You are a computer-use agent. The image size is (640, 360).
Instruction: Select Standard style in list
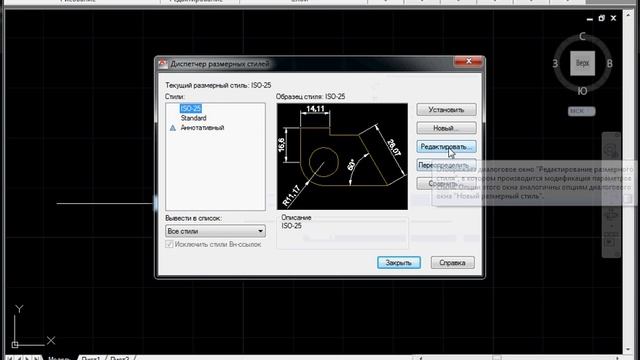pyautogui.click(x=193, y=118)
